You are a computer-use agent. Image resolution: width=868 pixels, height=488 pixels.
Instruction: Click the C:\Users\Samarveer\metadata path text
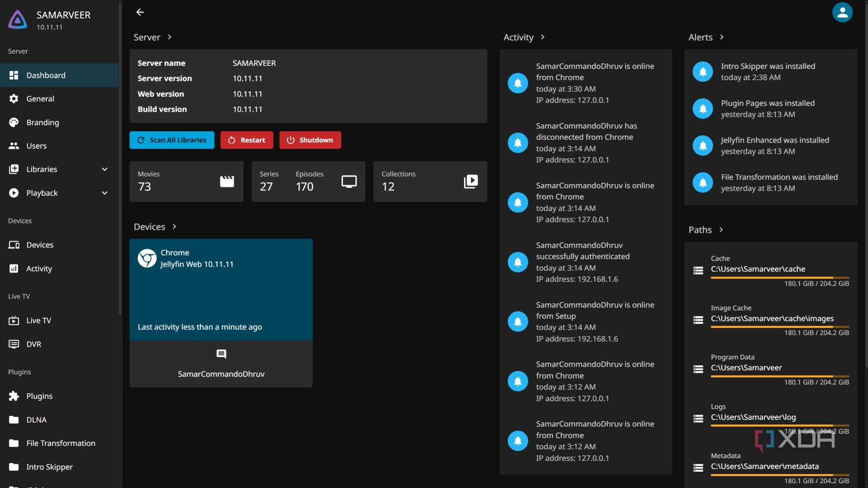pyautogui.click(x=765, y=466)
